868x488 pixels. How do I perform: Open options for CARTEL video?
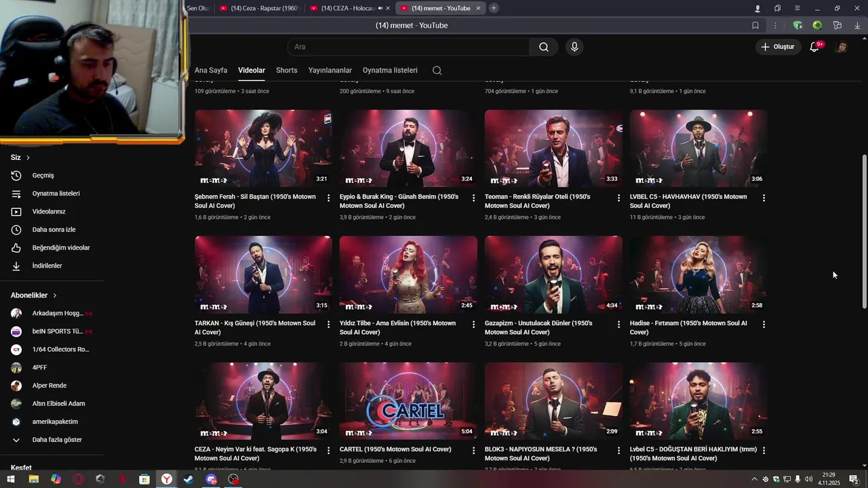point(473,450)
